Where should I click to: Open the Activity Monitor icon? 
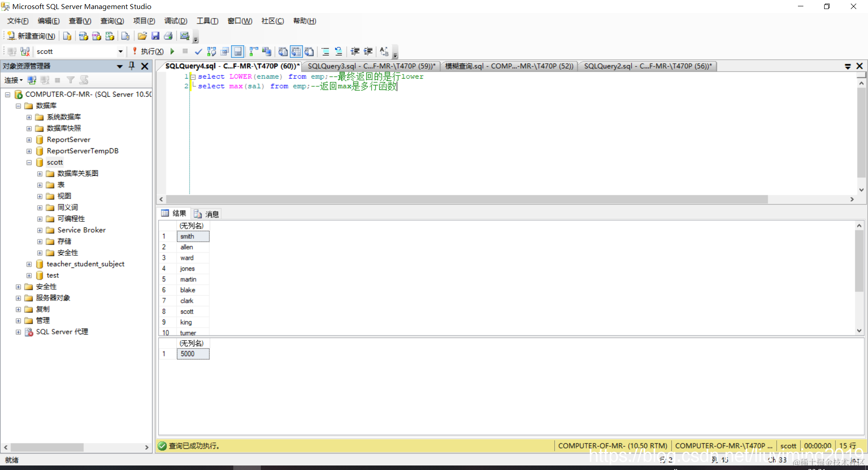[x=184, y=36]
